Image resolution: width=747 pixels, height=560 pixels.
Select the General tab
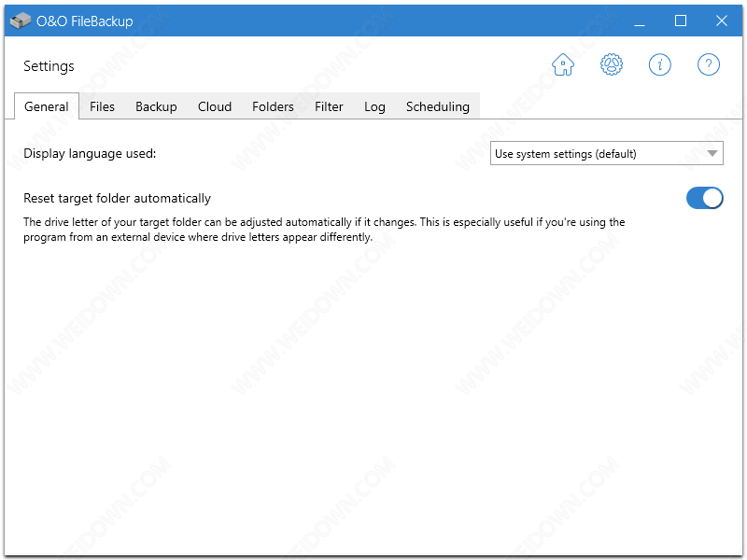[x=46, y=106]
